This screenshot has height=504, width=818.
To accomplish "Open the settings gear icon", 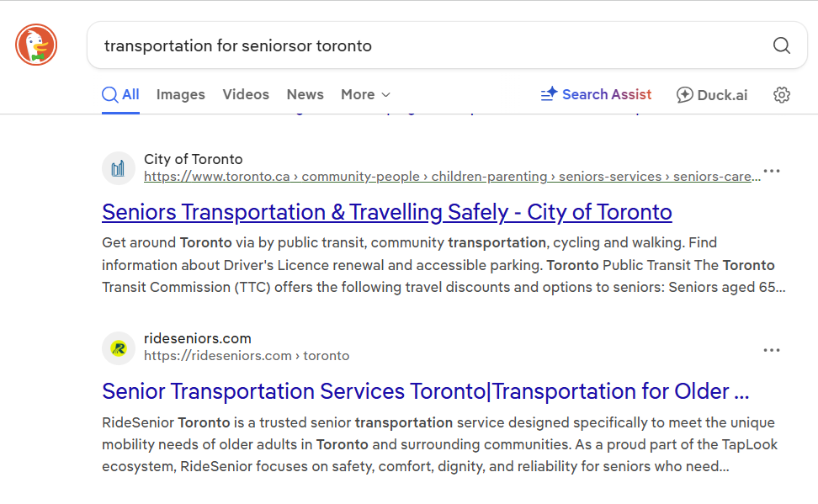I will click(x=781, y=95).
